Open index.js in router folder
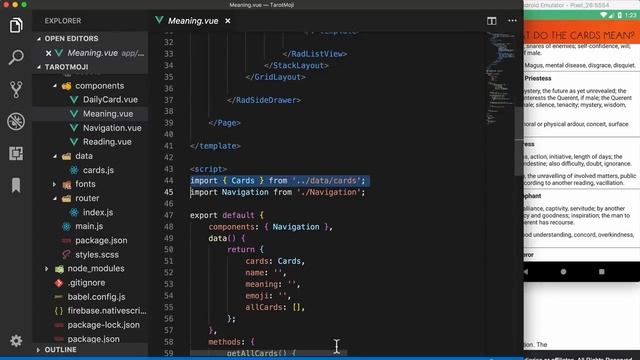Viewport: 640px width, 360px height. tap(98, 212)
